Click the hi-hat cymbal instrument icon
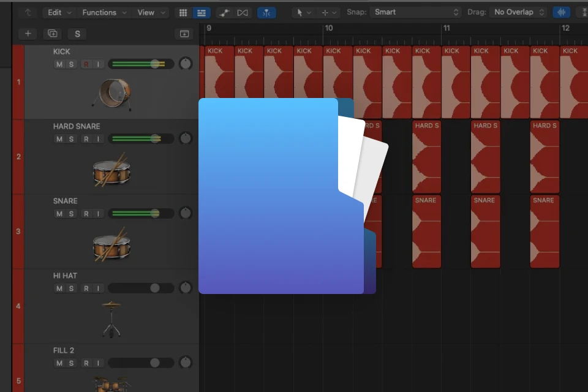 tap(111, 319)
